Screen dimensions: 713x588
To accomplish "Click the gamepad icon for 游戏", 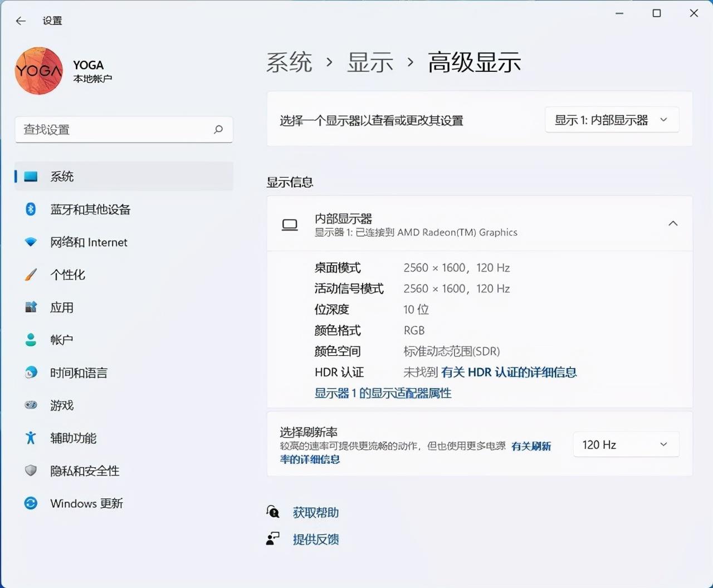I will click(x=31, y=405).
